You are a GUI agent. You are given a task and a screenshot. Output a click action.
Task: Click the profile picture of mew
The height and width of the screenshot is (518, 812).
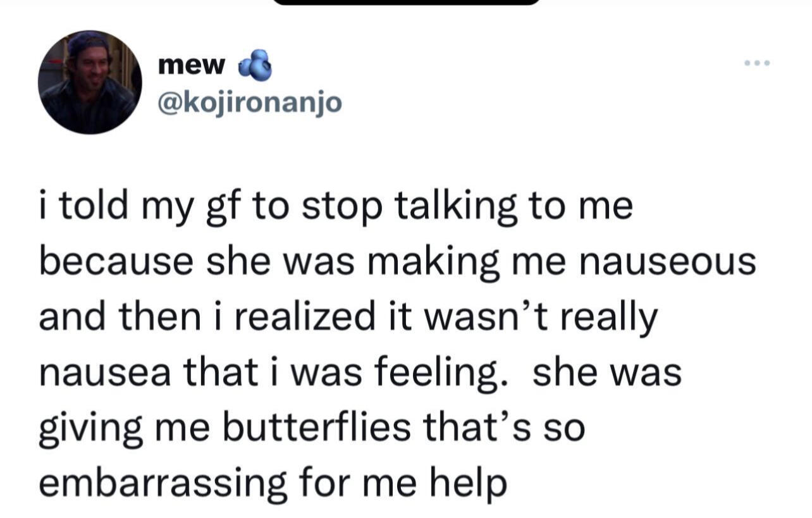point(90,82)
